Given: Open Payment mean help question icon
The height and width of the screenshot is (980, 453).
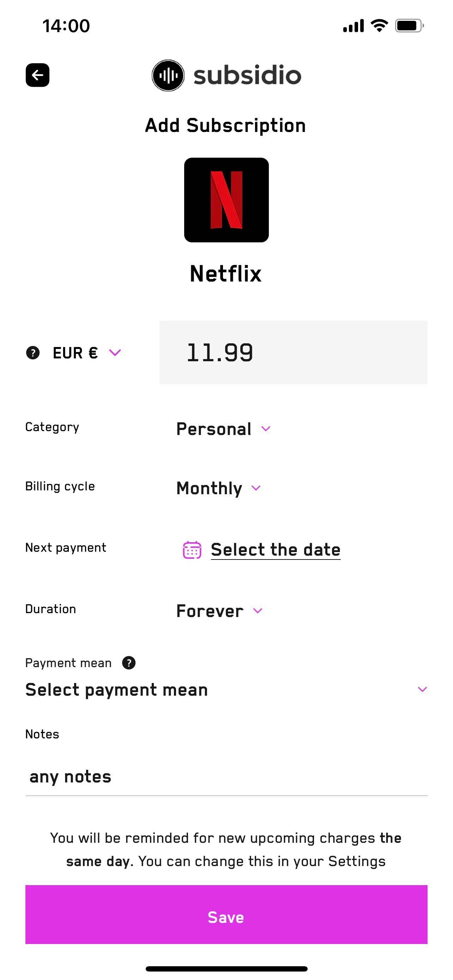Looking at the screenshot, I should [129, 663].
